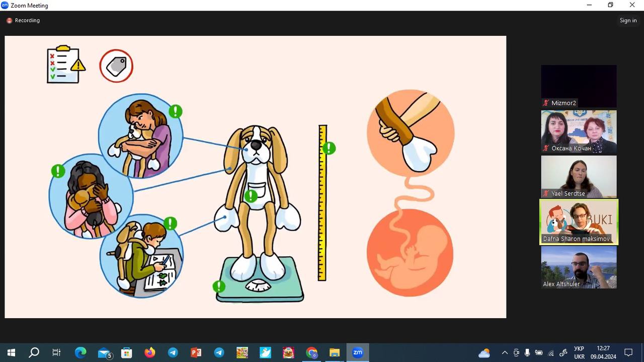Launch Firefox from the taskbar
644x362 pixels.
click(150, 352)
